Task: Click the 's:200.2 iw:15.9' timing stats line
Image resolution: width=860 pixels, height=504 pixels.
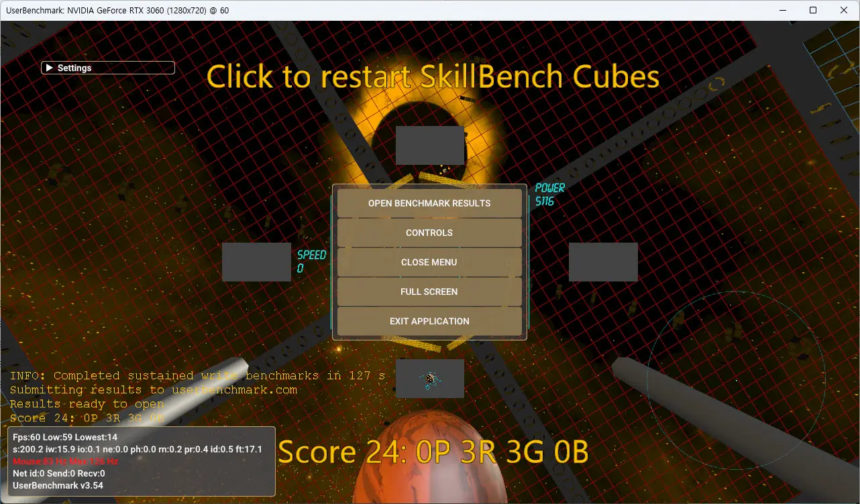Action: point(138,449)
